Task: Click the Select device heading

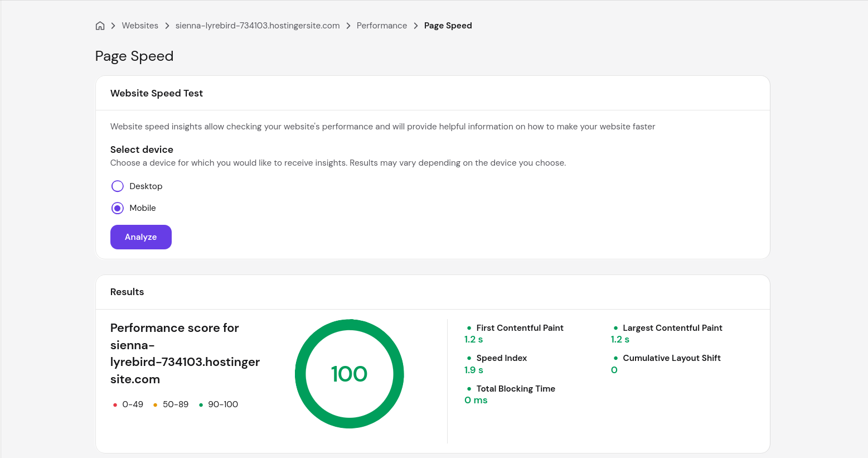Action: coord(142,150)
